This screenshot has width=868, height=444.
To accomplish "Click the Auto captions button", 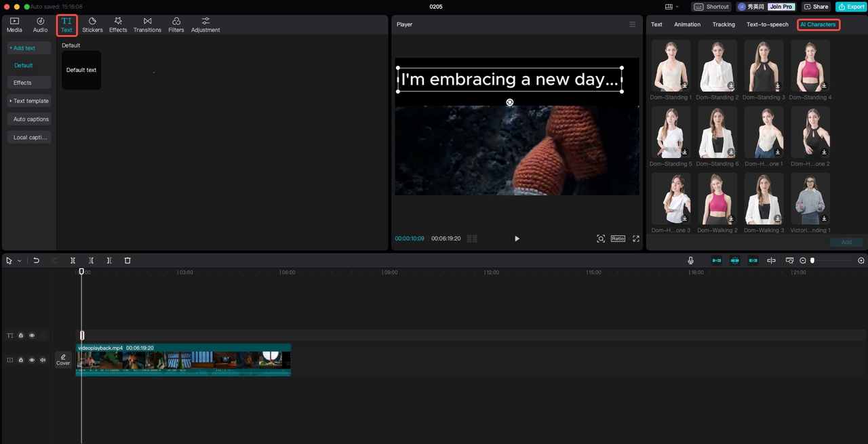I will (31, 119).
